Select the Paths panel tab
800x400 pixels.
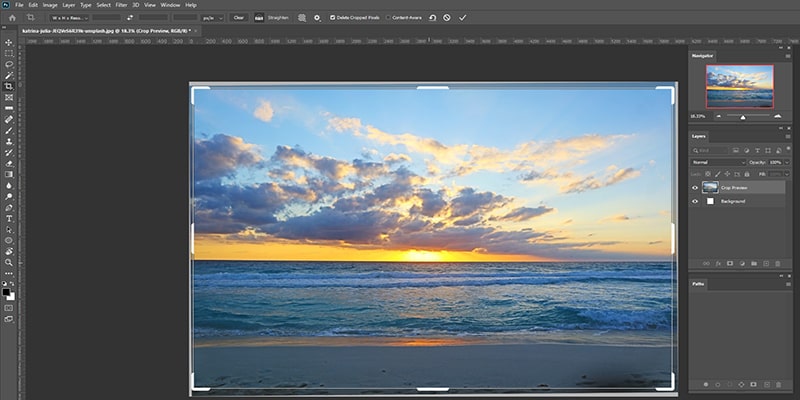coord(698,284)
